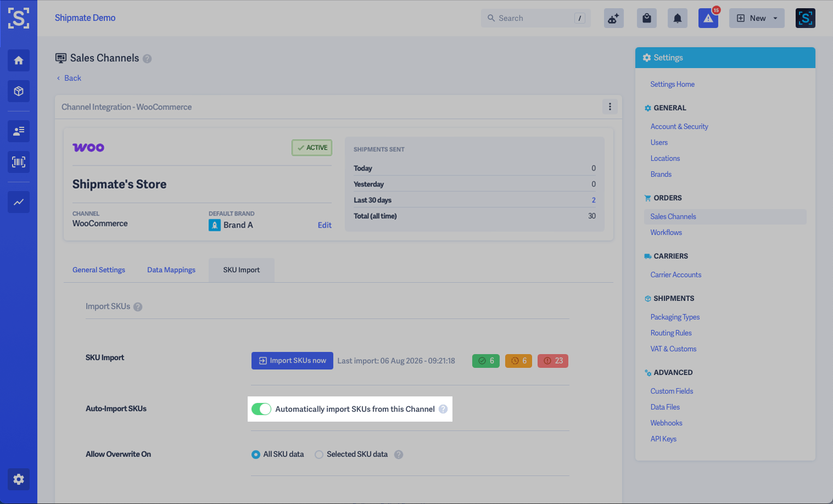833x504 pixels.
Task: Open the notifications bell
Action: tap(678, 18)
